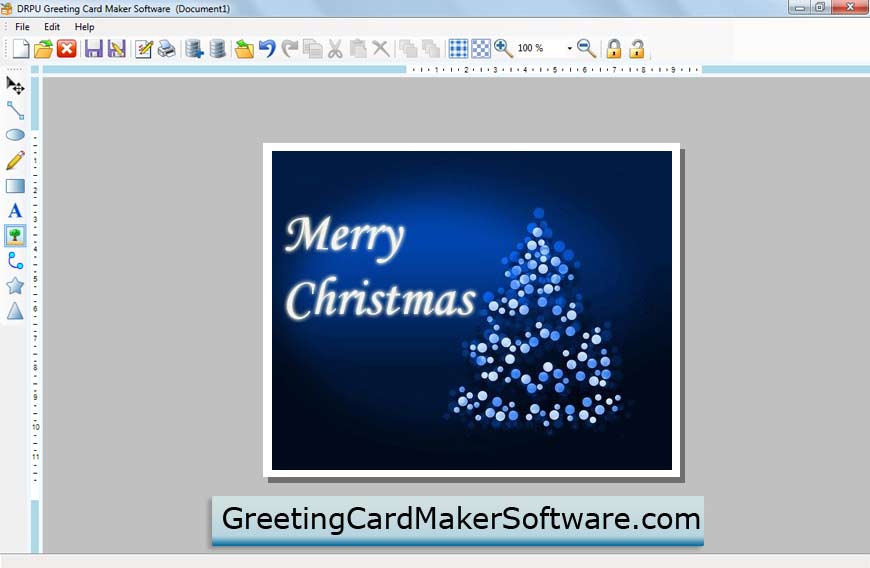Zoom out with magnifier minus icon
The height and width of the screenshot is (568, 870).
[586, 49]
